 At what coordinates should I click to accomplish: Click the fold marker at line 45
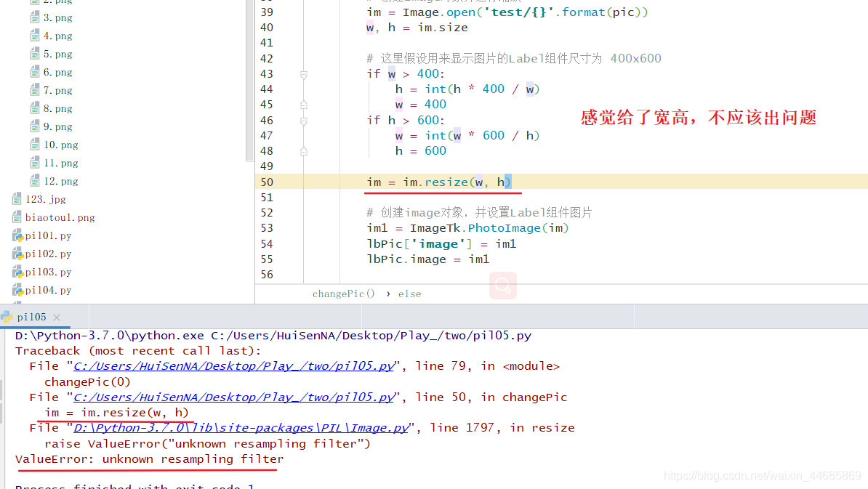coord(303,105)
